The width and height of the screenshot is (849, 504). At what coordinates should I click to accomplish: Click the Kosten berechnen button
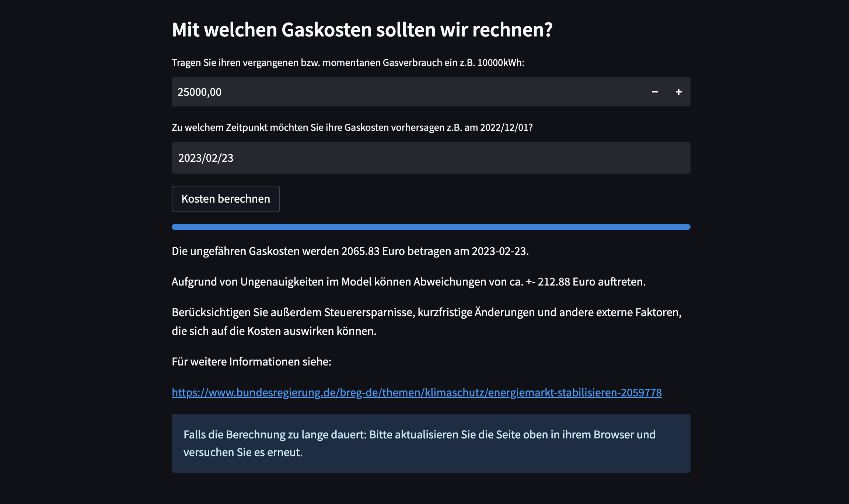point(226,199)
